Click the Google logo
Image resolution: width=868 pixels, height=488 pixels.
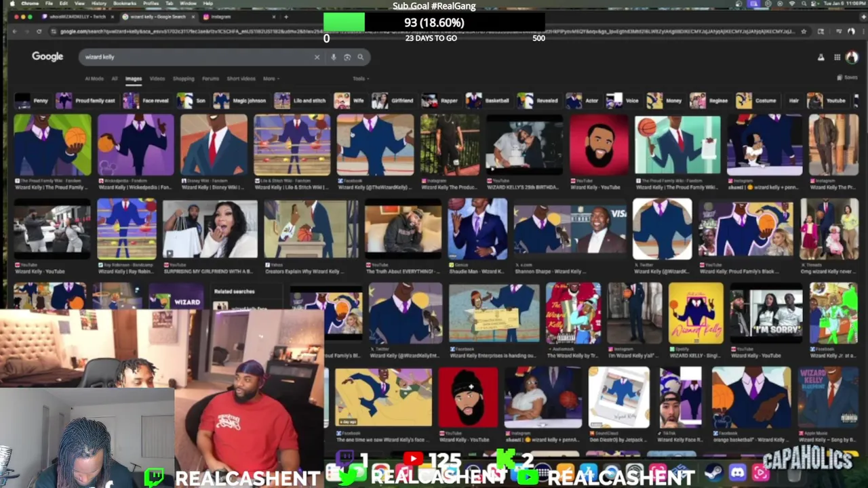click(47, 57)
